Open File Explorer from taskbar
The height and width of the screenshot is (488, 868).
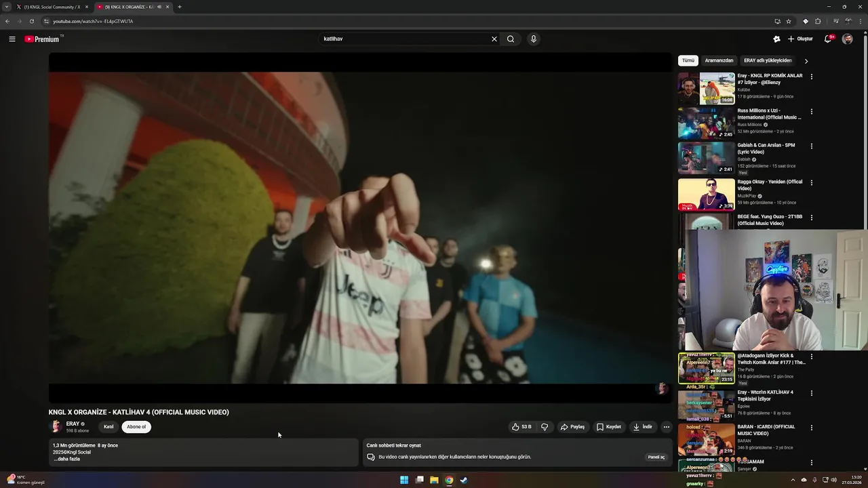(x=434, y=480)
